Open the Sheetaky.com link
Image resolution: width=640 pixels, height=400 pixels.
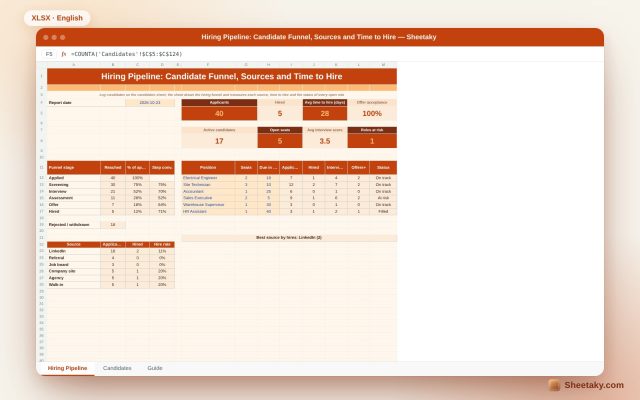(x=594, y=385)
